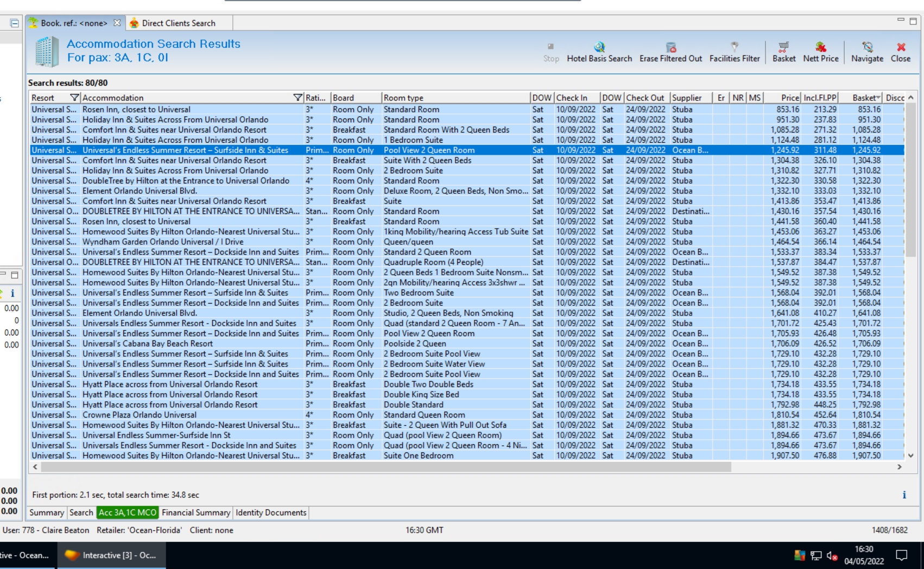Select the Element Orlando Deluxe Room row
Image resolution: width=924 pixels, height=569 pixels.
(467, 191)
